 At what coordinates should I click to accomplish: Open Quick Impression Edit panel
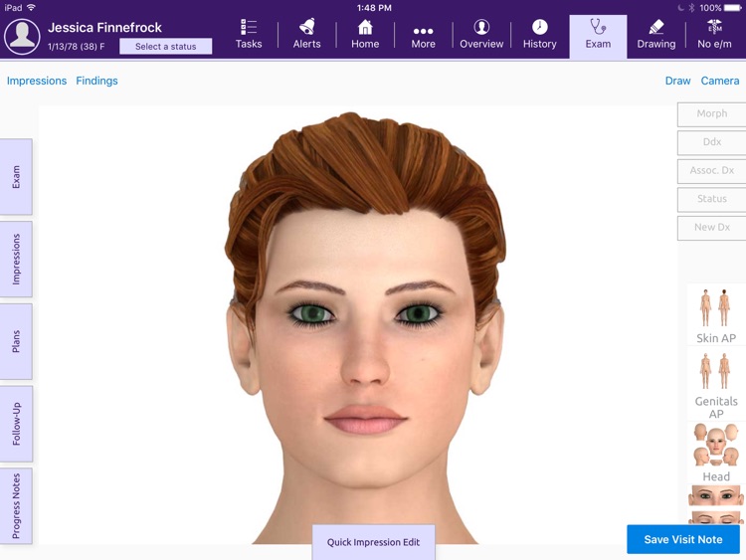tap(373, 542)
